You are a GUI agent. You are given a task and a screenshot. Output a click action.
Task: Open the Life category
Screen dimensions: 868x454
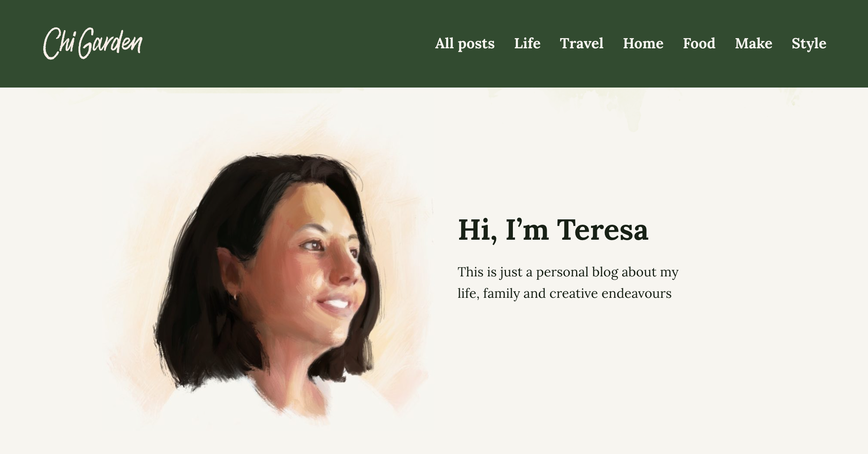(526, 43)
